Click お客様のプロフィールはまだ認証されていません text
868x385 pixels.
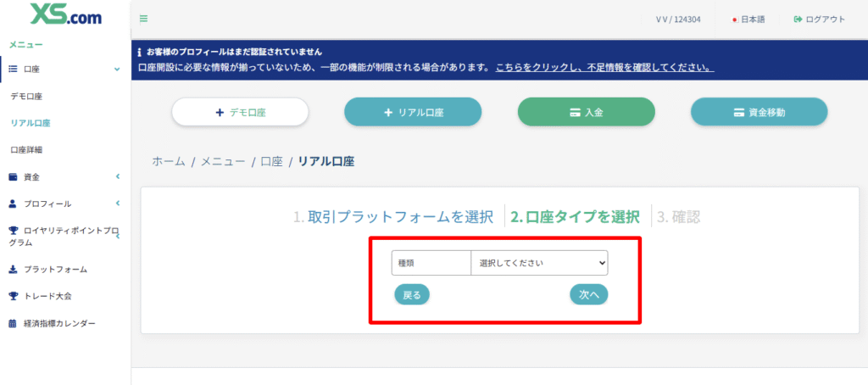[x=234, y=53]
